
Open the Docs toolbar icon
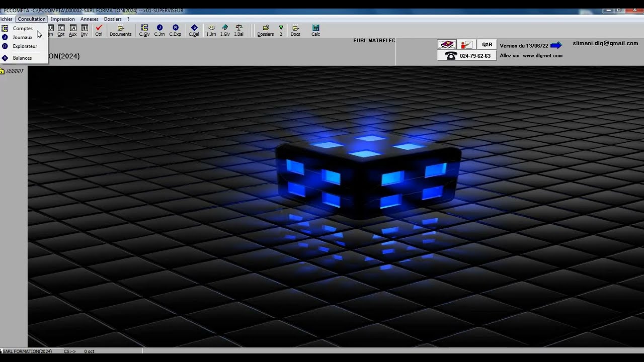point(295,31)
